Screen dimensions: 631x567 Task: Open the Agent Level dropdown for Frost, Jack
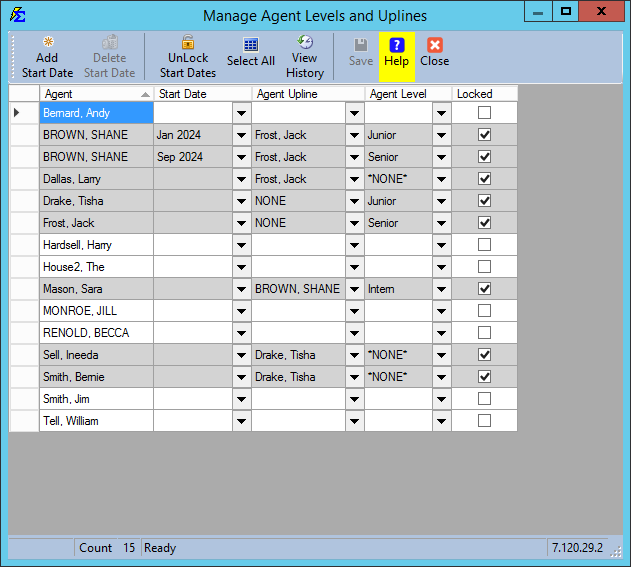pyautogui.click(x=441, y=223)
